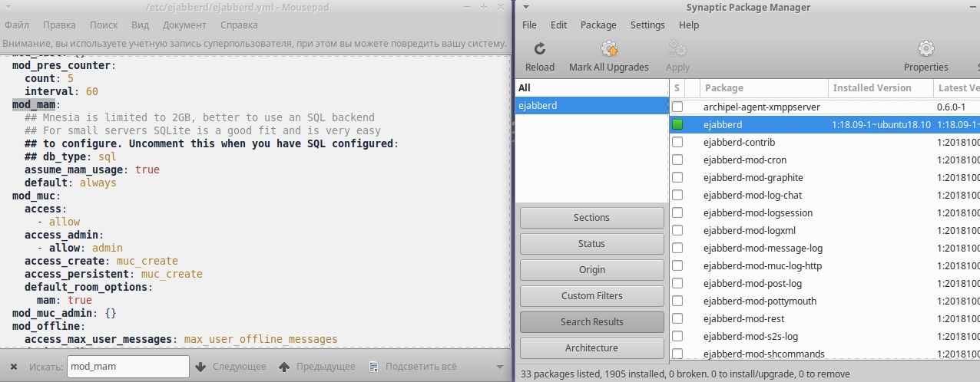
Task: Mark the ejabberd-mod-muc-log-http checkbox
Action: point(677,265)
